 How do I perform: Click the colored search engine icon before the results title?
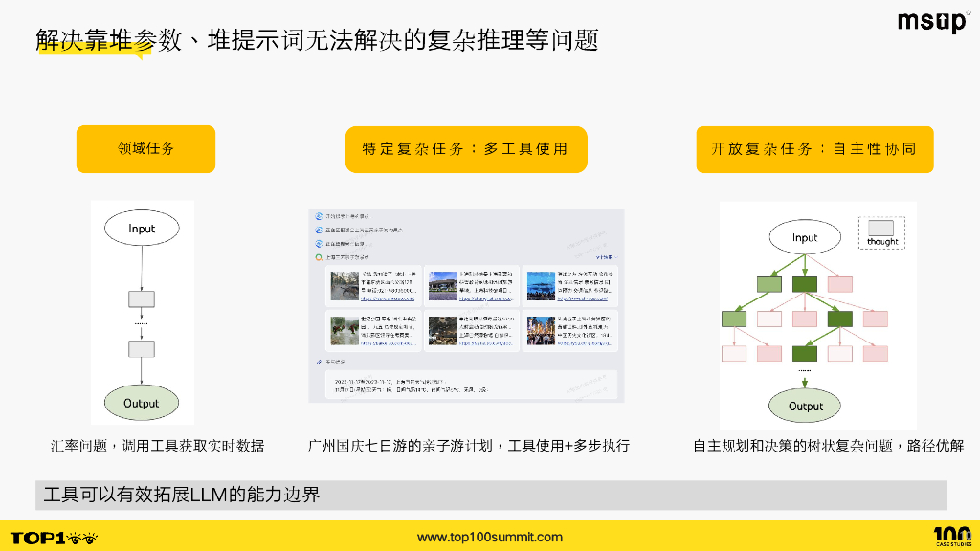pyautogui.click(x=318, y=259)
